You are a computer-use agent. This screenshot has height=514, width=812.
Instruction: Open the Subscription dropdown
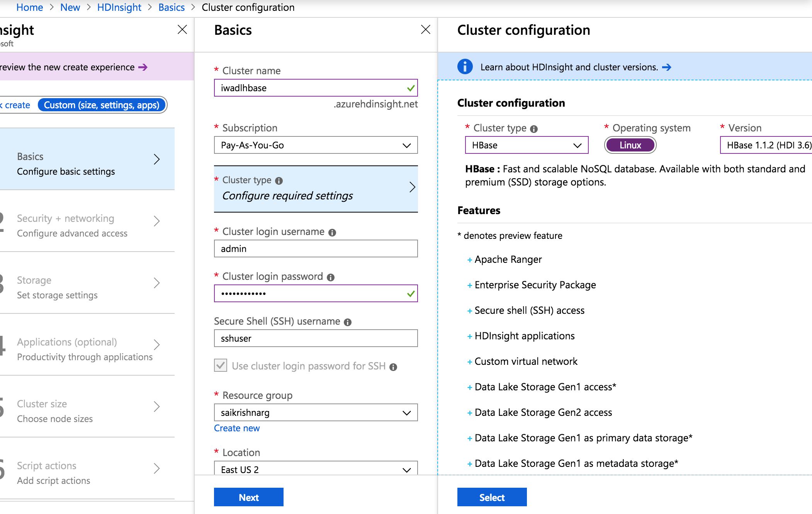pyautogui.click(x=316, y=145)
